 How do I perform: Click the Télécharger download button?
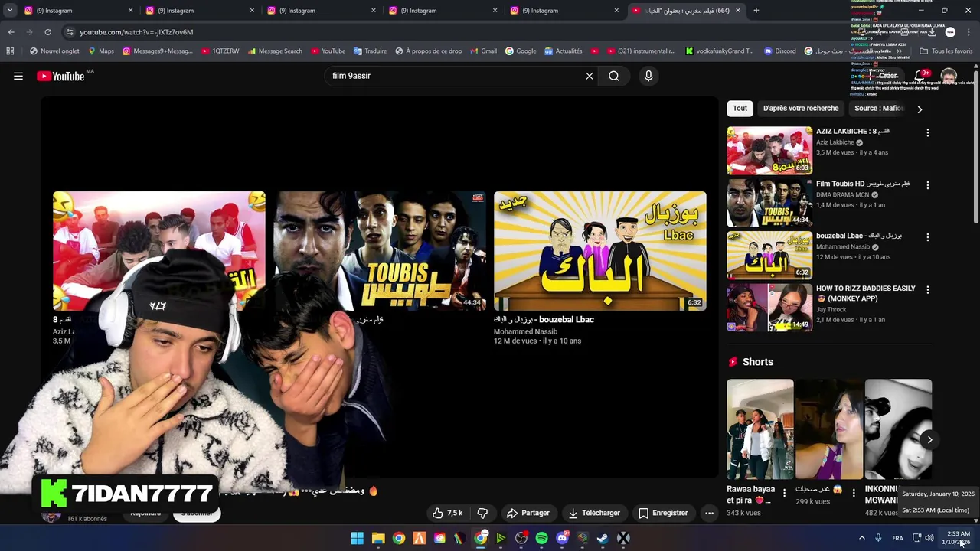594,513
